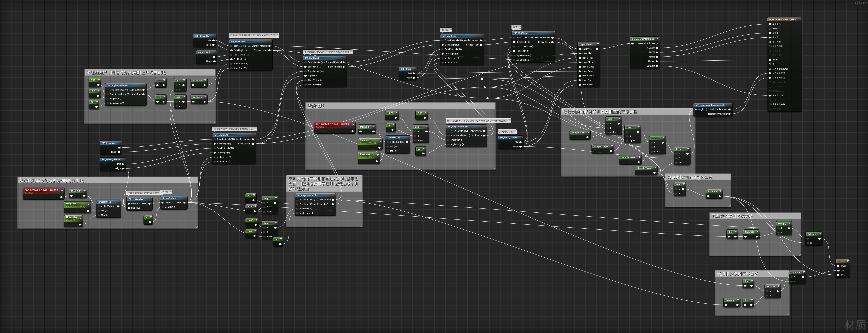Click the arrow on the HeightMin parameter node
Viewport: 868px width, 333px height.
point(89,205)
